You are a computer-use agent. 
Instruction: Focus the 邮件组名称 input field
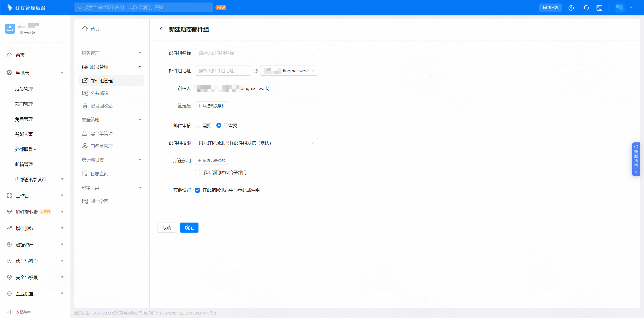point(257,53)
